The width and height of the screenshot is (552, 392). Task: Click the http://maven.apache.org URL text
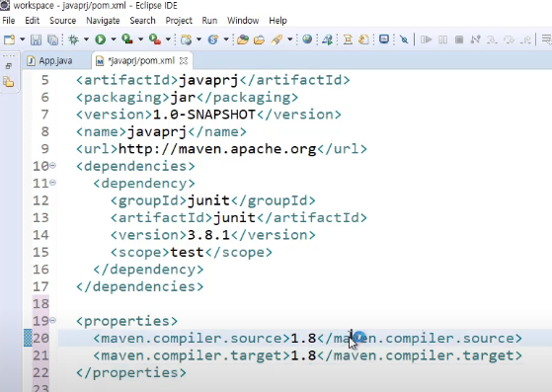tap(217, 149)
